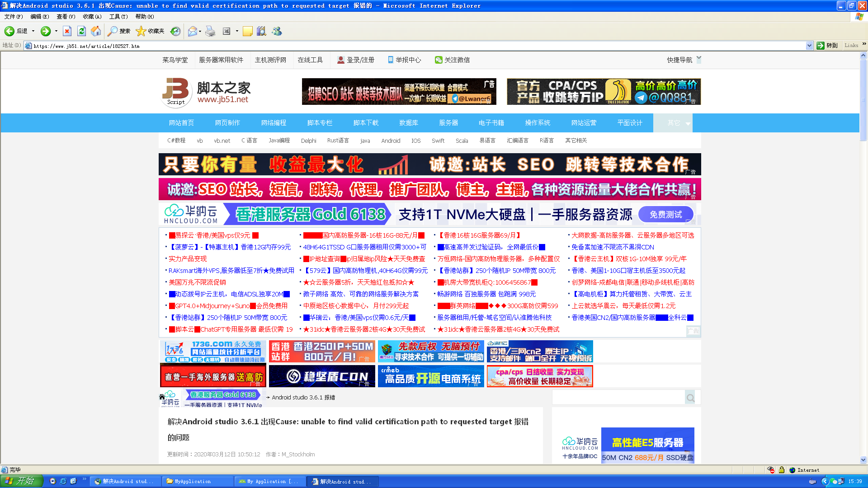Open the Forward button history dropdown arrow
Image resolution: width=868 pixels, height=488 pixels.
(x=56, y=31)
